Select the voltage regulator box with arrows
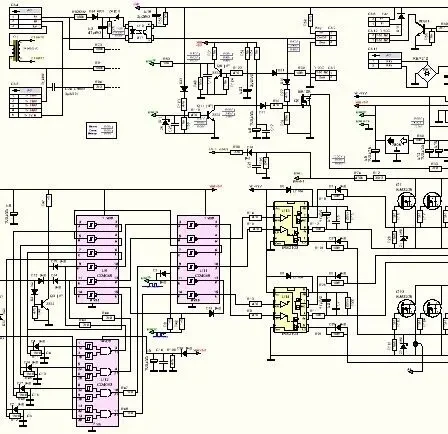Viewport: 448px width, 434px height. [x=397, y=144]
